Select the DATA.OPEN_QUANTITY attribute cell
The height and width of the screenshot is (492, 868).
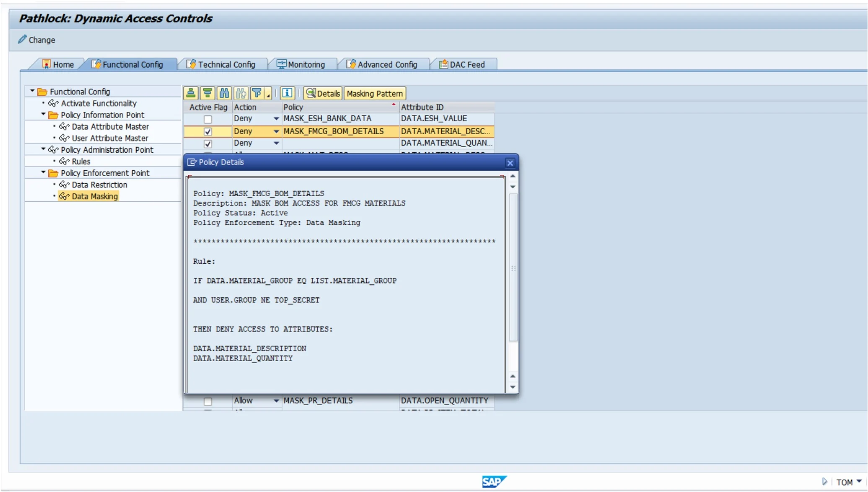click(x=447, y=401)
